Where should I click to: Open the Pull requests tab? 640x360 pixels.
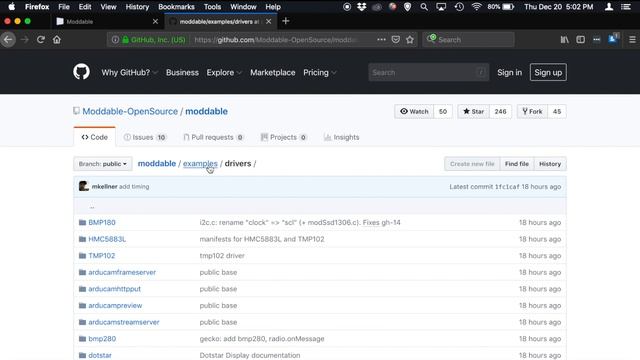[213, 137]
